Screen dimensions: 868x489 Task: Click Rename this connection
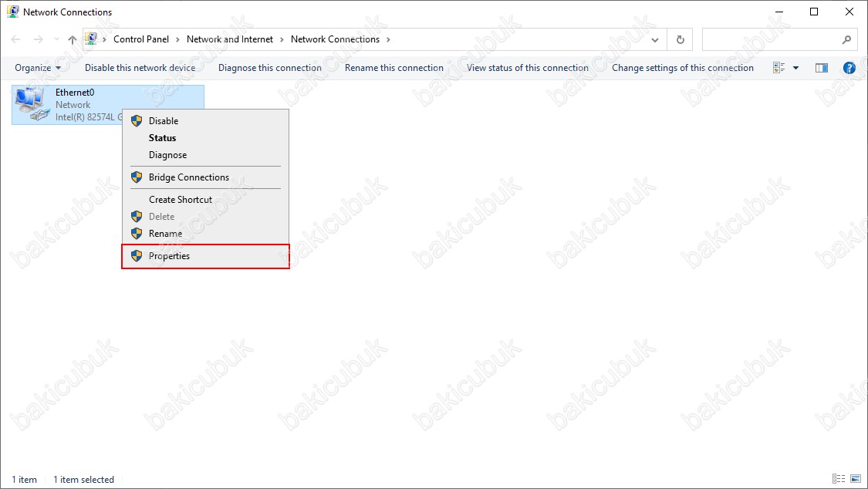[x=394, y=68]
